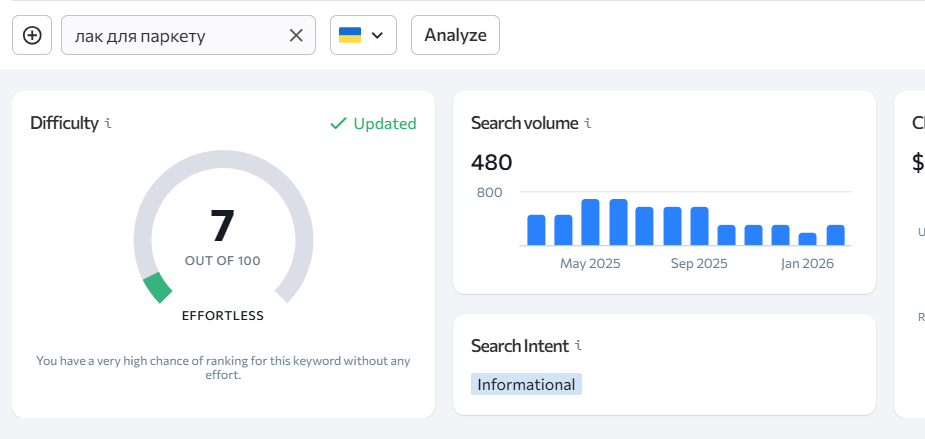
Task: Click the keyword input field
Action: coord(175,35)
